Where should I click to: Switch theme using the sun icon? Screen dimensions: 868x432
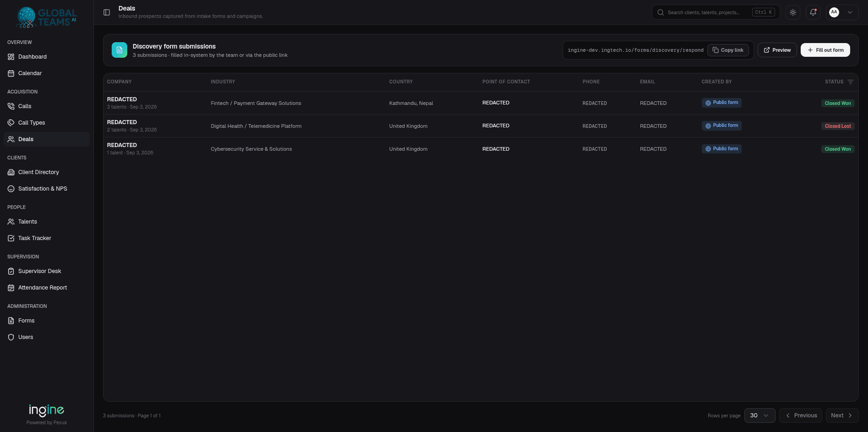pyautogui.click(x=793, y=12)
